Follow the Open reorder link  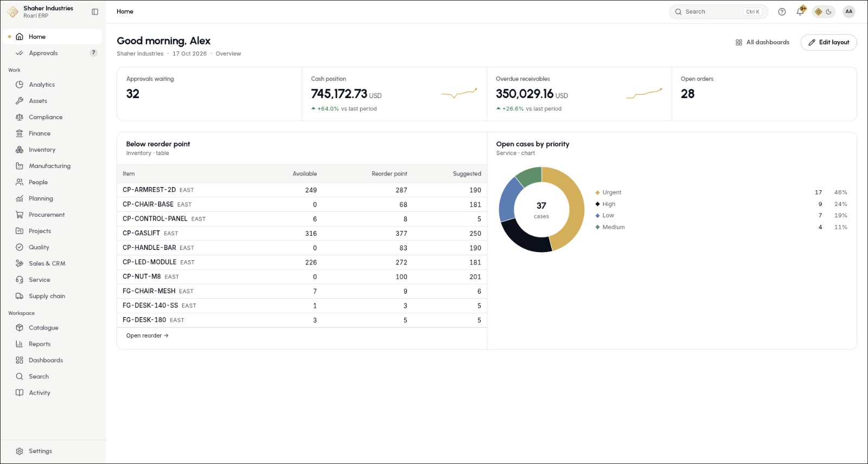[x=147, y=336]
